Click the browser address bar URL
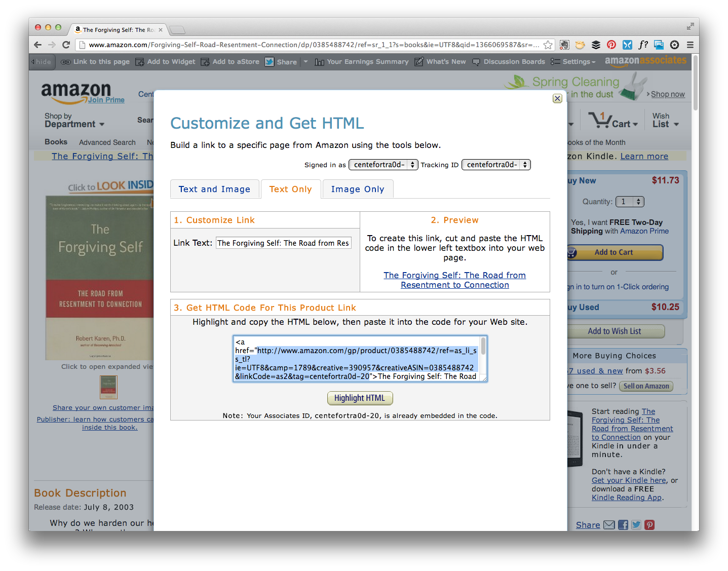 point(314,45)
